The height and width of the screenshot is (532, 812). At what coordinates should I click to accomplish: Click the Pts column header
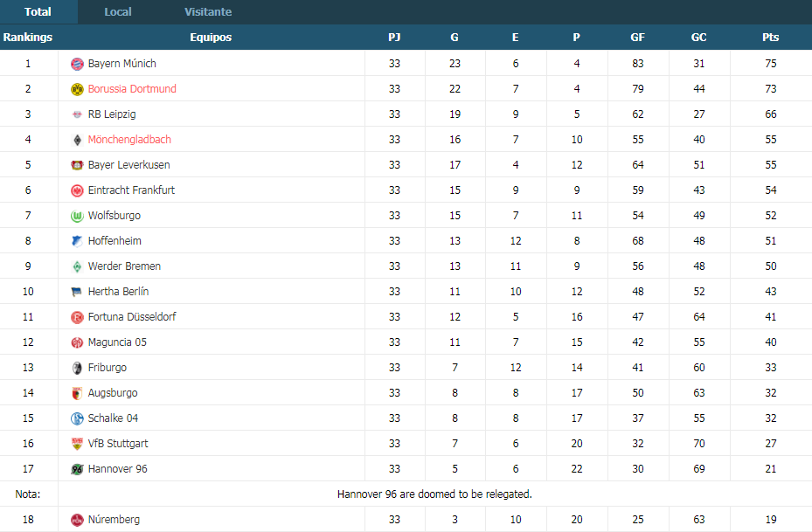click(x=771, y=38)
